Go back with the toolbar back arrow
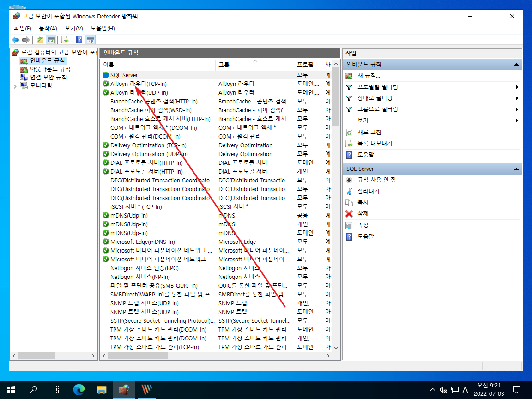Image resolution: width=532 pixels, height=399 pixels. [x=15, y=40]
